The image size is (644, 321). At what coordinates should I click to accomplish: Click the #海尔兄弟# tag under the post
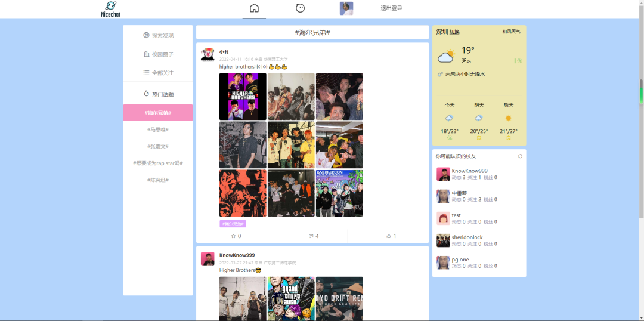(x=233, y=224)
